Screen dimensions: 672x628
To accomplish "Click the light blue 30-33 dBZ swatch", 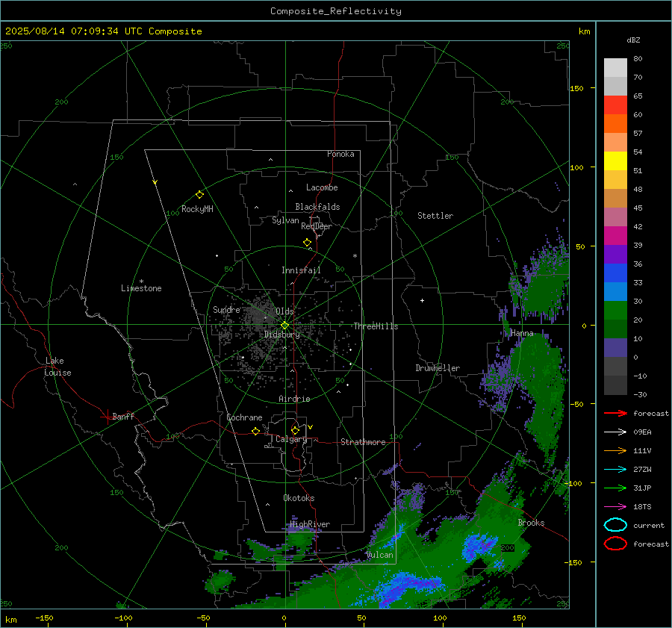I will [x=615, y=292].
